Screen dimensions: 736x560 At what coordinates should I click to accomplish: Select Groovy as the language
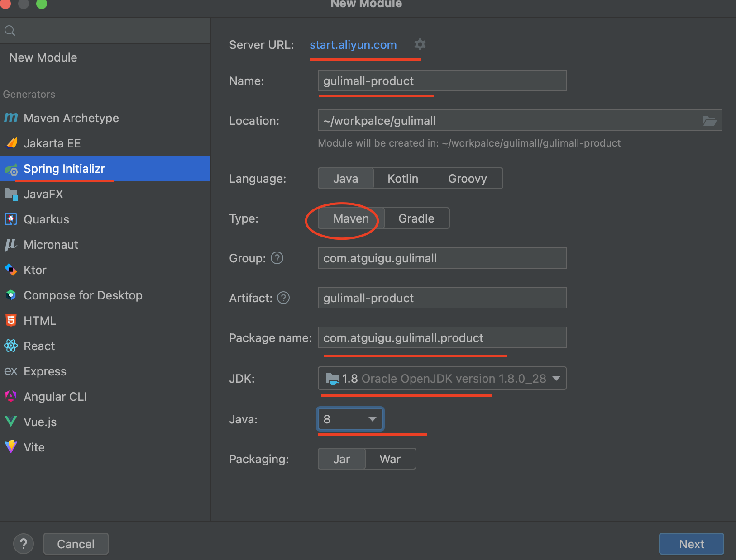tap(468, 179)
